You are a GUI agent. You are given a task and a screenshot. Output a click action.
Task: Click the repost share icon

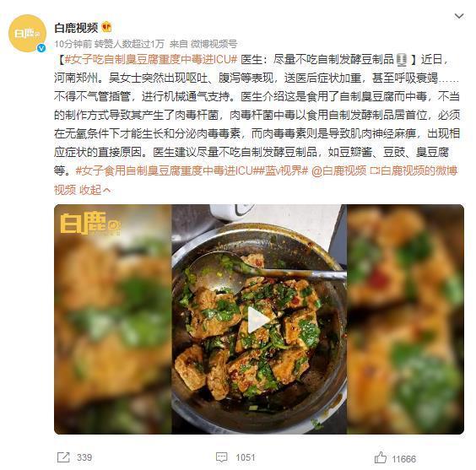(63, 457)
